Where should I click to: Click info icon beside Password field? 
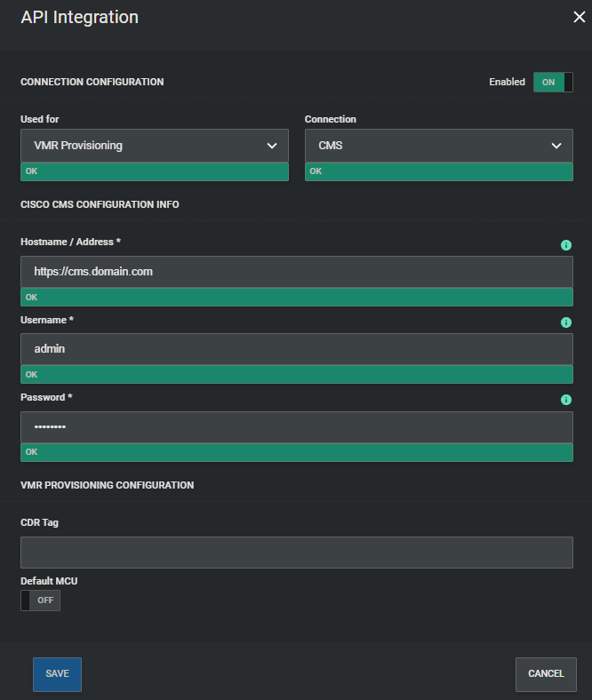pyautogui.click(x=566, y=400)
